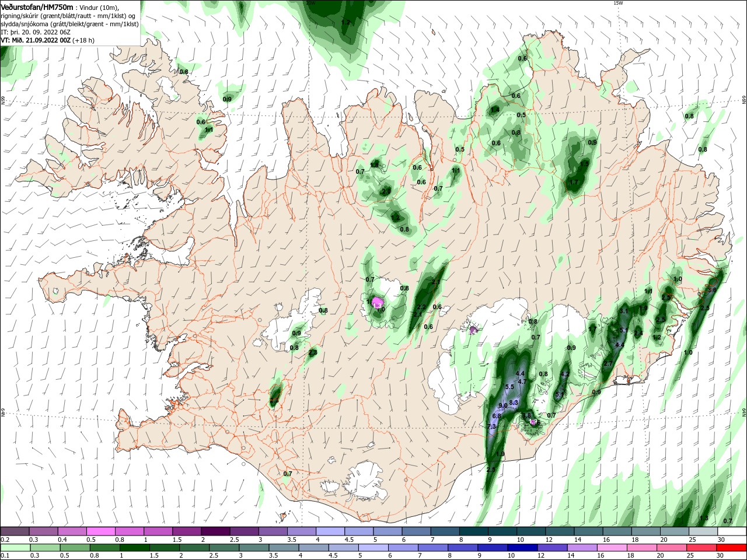
Task: Click the 6.8 precipitation label
Action: (497, 416)
